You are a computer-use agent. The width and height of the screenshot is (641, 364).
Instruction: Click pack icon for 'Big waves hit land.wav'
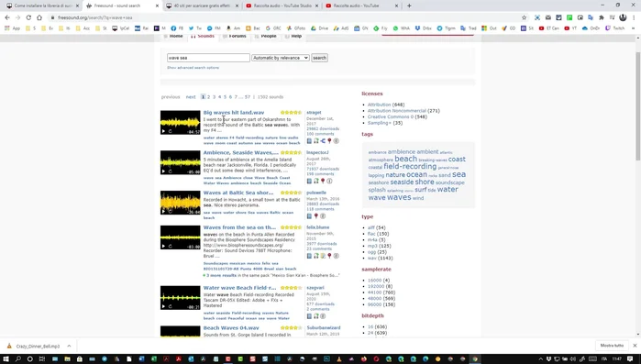point(309,141)
